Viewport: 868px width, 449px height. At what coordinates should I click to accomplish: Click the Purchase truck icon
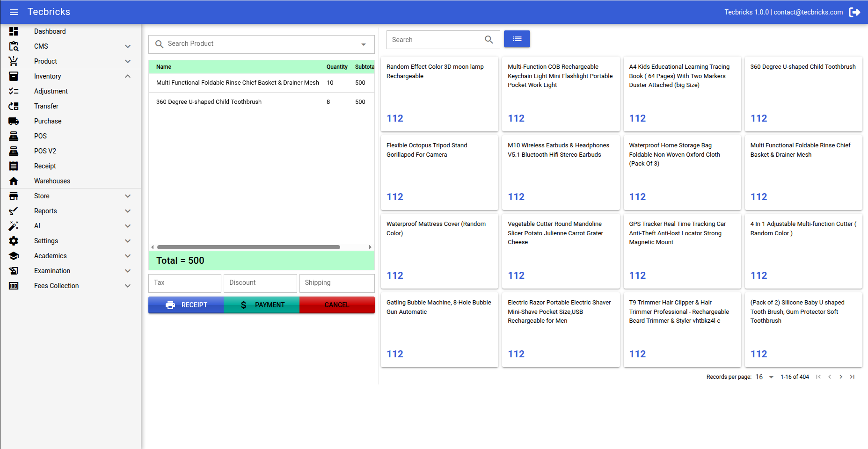coord(14,121)
